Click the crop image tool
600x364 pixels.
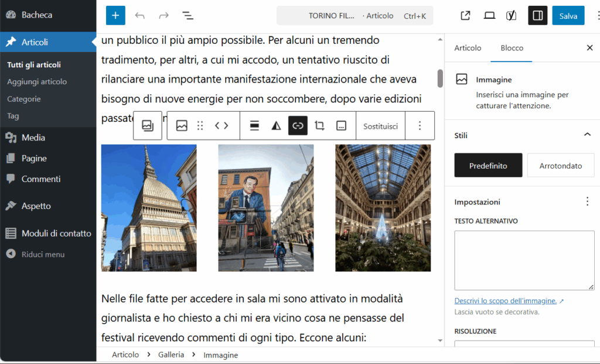(319, 126)
